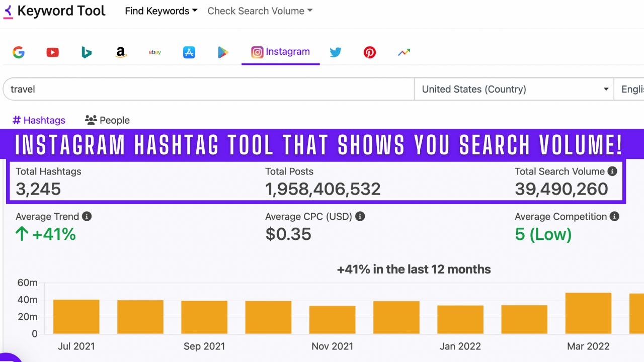Select the Bing platform icon
Image resolution: width=644 pixels, height=362 pixels.
click(87, 52)
